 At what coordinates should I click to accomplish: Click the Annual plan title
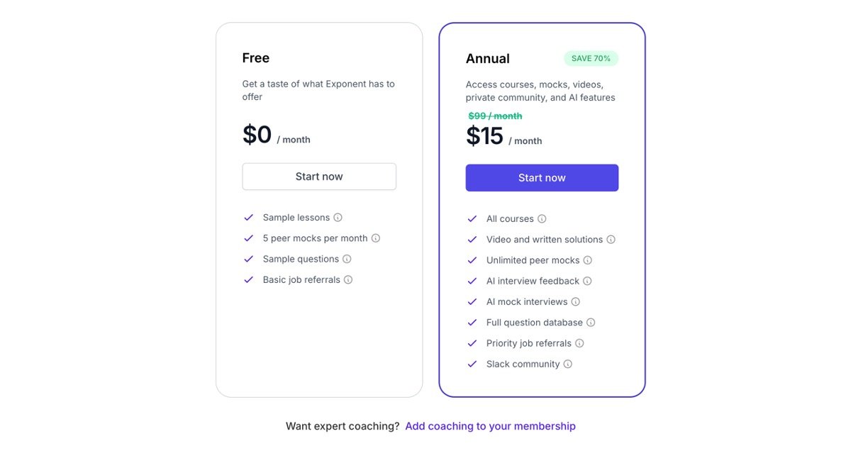pos(487,59)
